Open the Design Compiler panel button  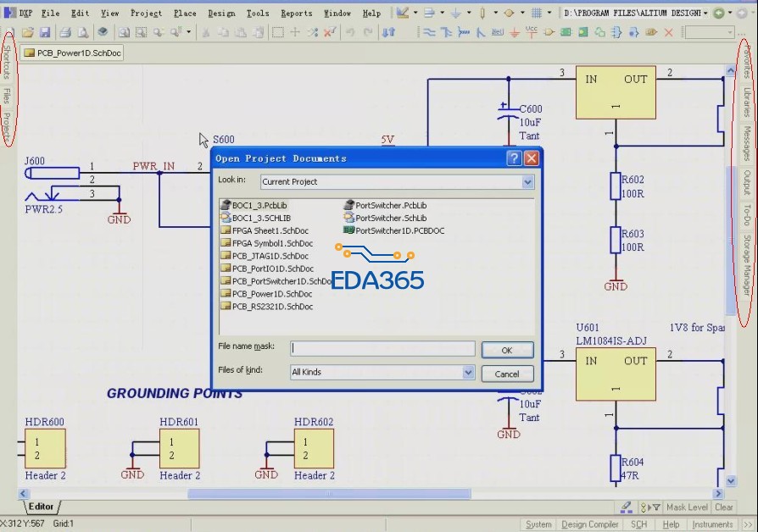(x=590, y=524)
